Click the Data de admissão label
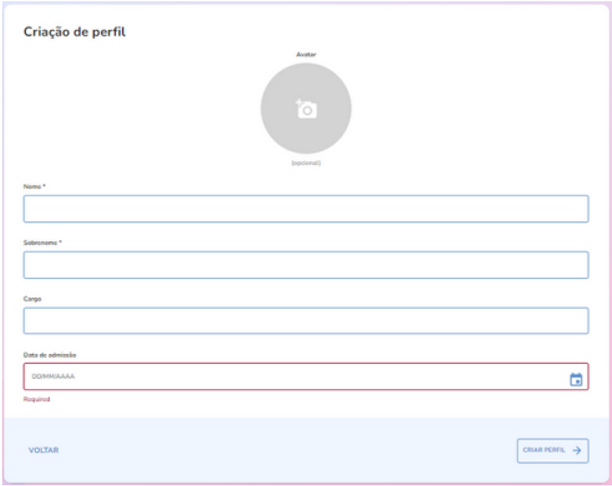 pos(50,355)
